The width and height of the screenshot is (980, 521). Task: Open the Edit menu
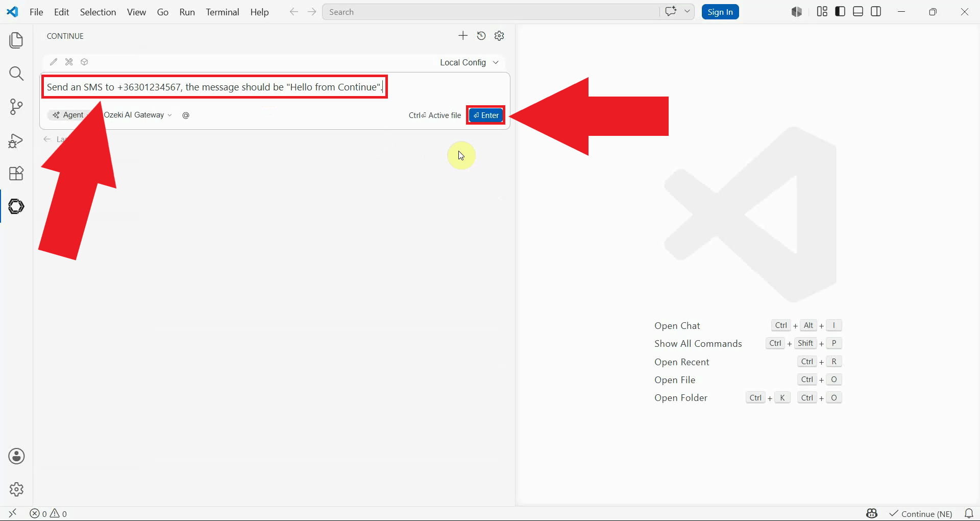coord(61,12)
